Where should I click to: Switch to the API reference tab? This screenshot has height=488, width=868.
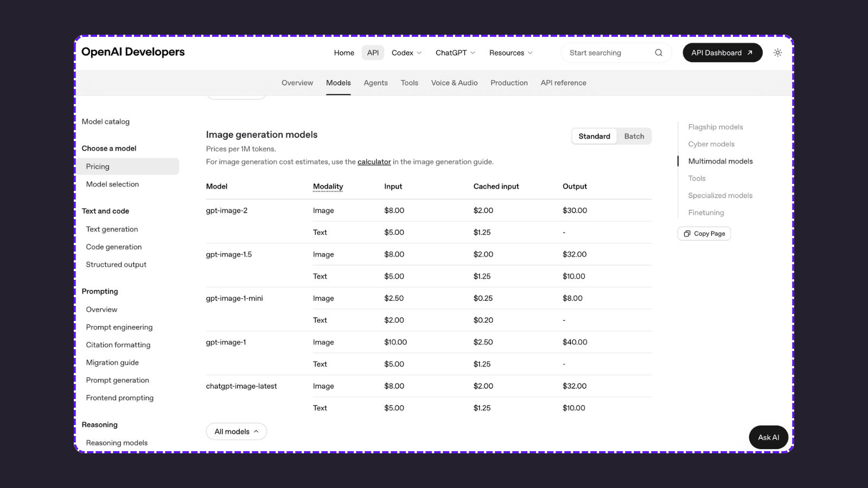click(564, 83)
